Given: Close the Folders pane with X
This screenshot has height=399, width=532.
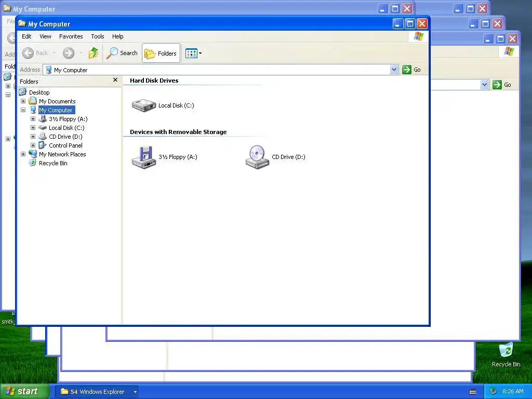Looking at the screenshot, I should [x=115, y=79].
